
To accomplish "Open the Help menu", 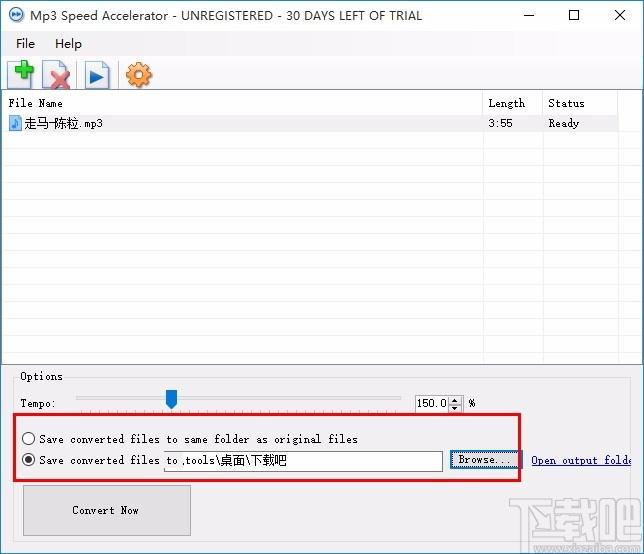I will pyautogui.click(x=68, y=44).
